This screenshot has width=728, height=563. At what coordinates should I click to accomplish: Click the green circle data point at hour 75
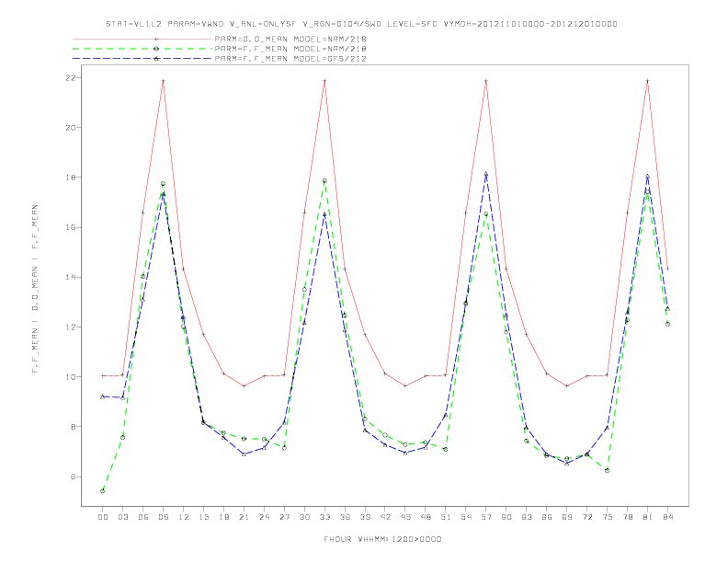click(608, 471)
